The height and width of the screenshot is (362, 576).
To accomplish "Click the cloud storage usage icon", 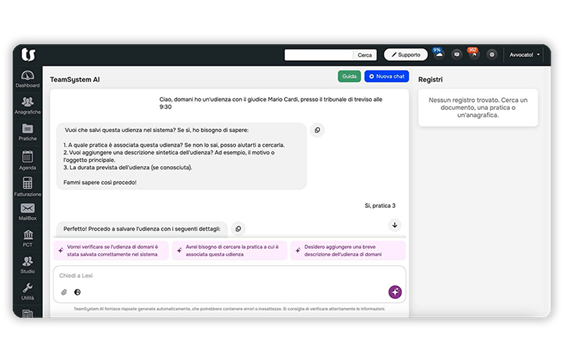I will pos(439,54).
